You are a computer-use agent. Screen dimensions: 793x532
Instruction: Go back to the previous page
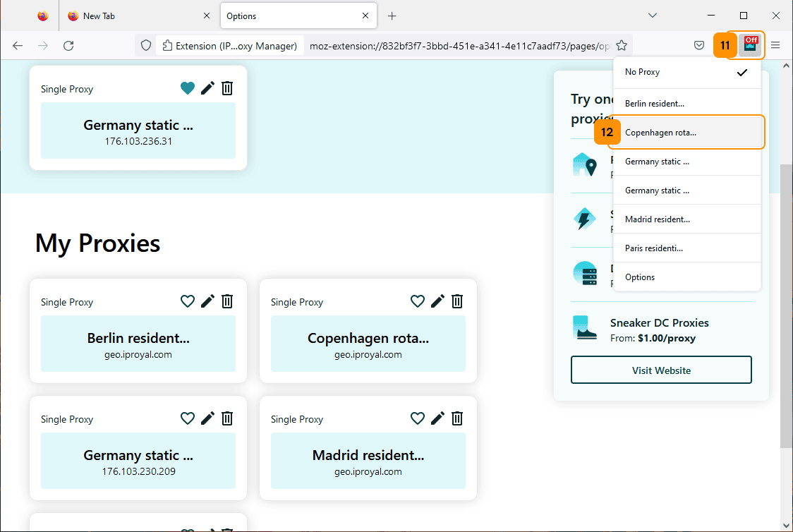18,46
